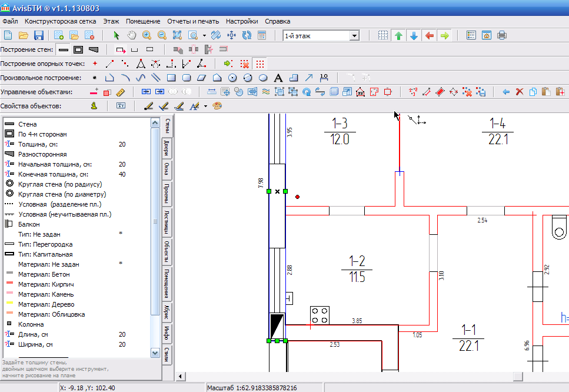This screenshot has width=569, height=392.
Task: Expand dropdown arrow beside zoom window tool
Action: point(204,36)
